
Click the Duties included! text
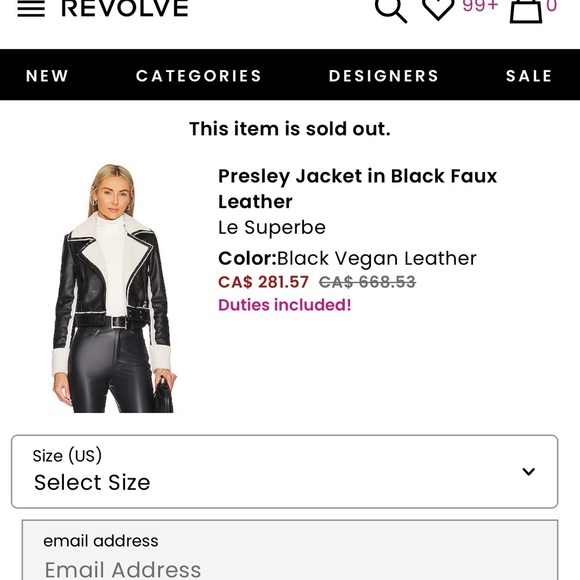point(284,305)
